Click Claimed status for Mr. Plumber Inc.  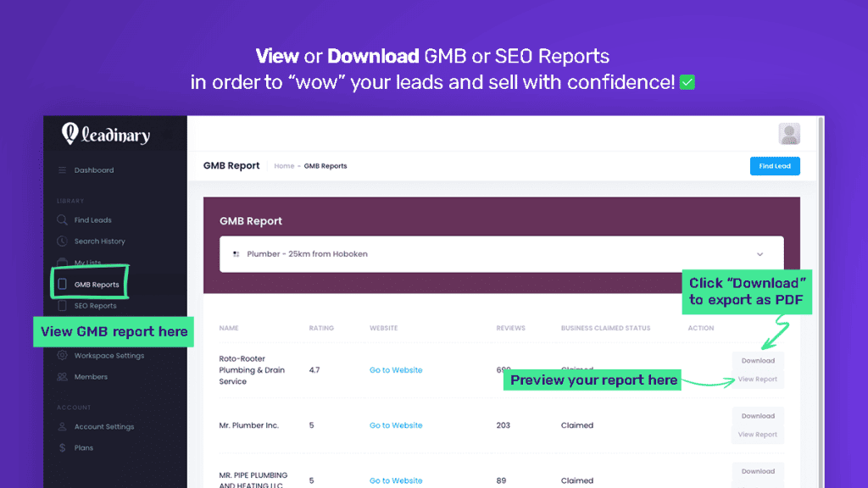576,425
